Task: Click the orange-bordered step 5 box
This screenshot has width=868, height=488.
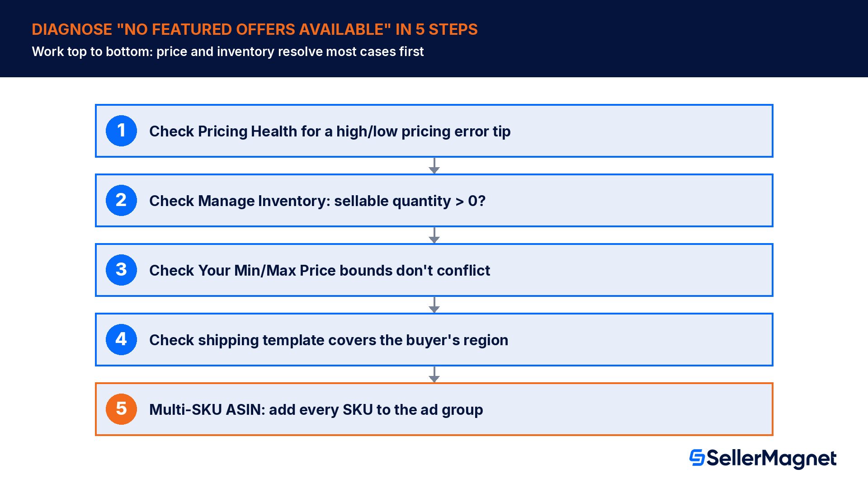Action: 434,409
